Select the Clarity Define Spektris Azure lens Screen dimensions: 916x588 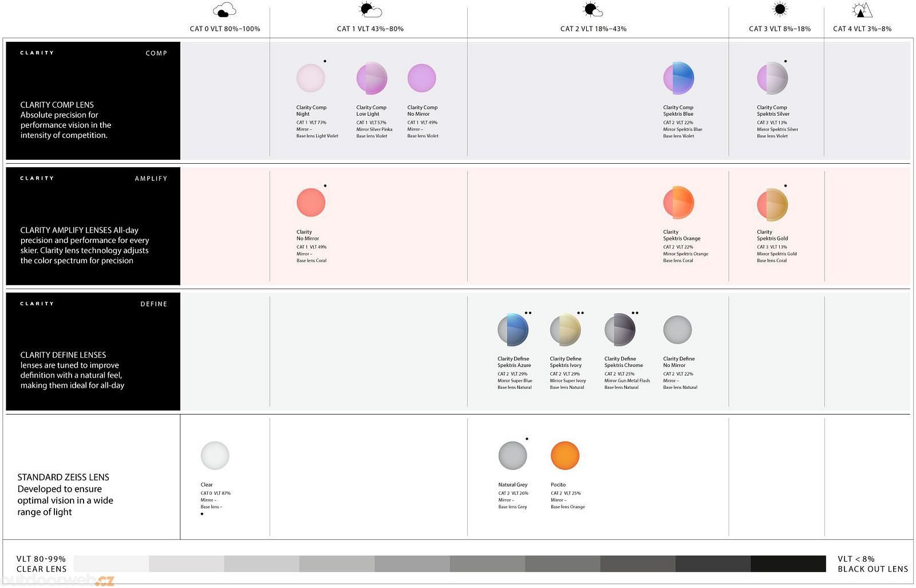[x=513, y=330]
